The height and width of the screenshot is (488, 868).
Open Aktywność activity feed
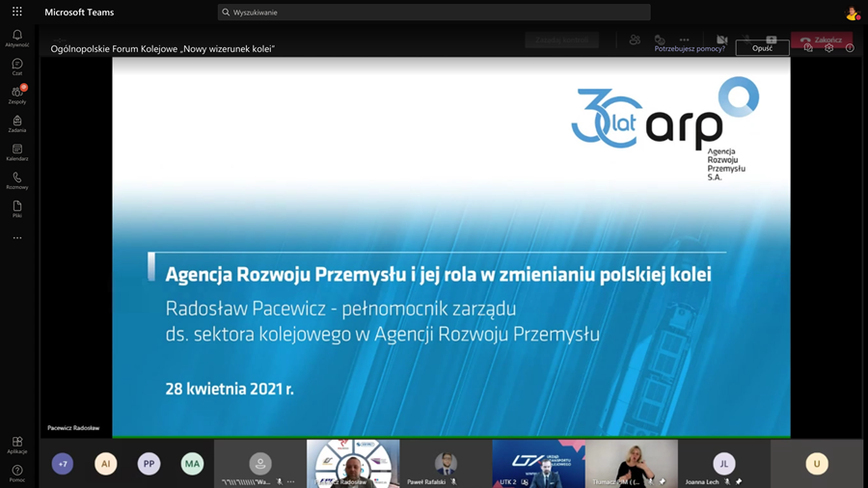[x=17, y=39]
